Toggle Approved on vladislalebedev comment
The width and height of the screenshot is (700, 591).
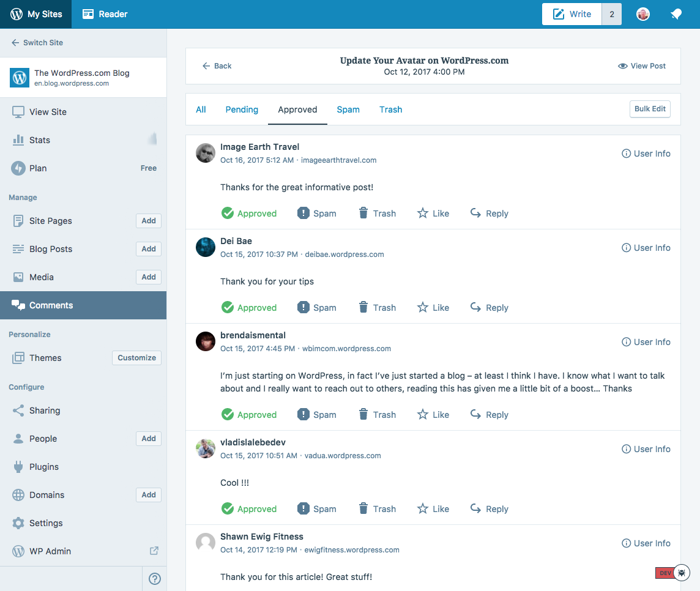pyautogui.click(x=249, y=509)
